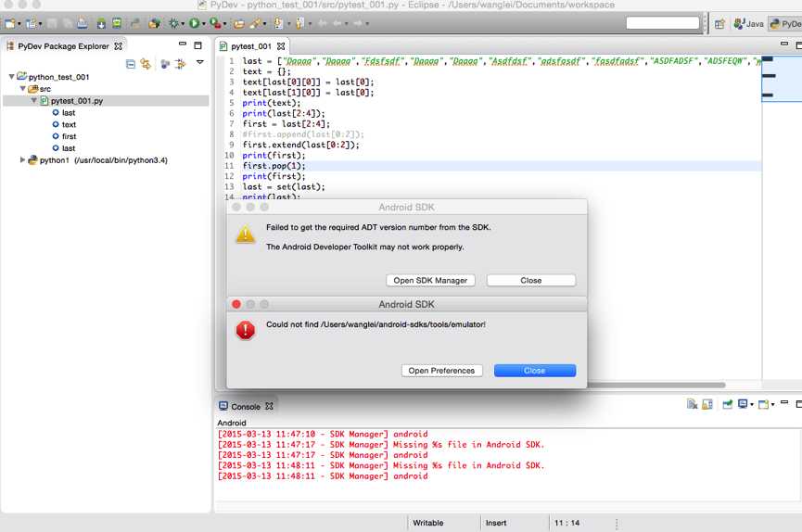Click the Next Annotation toolbar icon
Image resolution: width=802 pixels, height=532 pixels.
point(278,23)
